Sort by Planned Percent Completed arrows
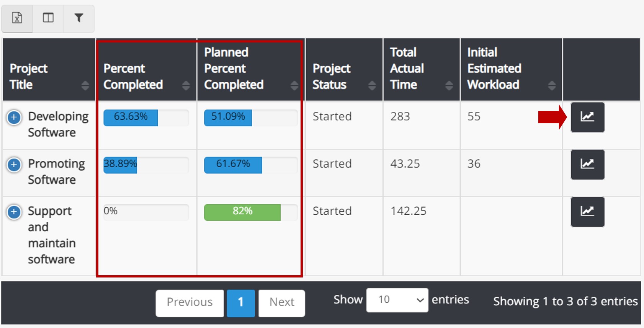 coord(294,85)
